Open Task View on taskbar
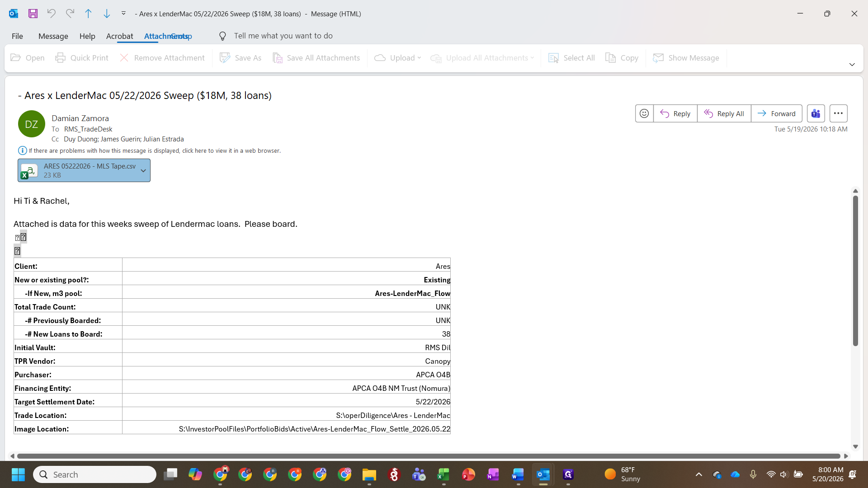The width and height of the screenshot is (868, 488). pyautogui.click(x=170, y=474)
